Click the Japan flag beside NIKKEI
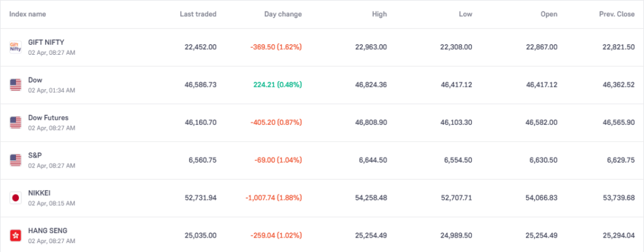 (x=16, y=198)
